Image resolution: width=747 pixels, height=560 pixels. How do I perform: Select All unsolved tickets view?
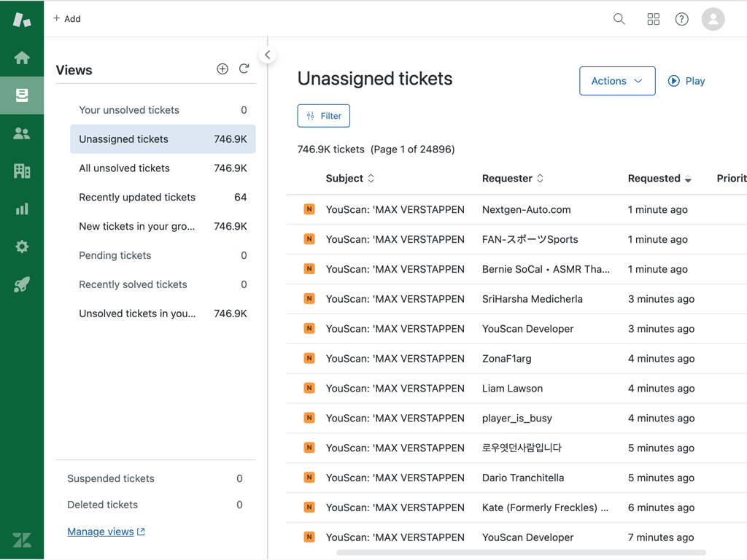124,168
